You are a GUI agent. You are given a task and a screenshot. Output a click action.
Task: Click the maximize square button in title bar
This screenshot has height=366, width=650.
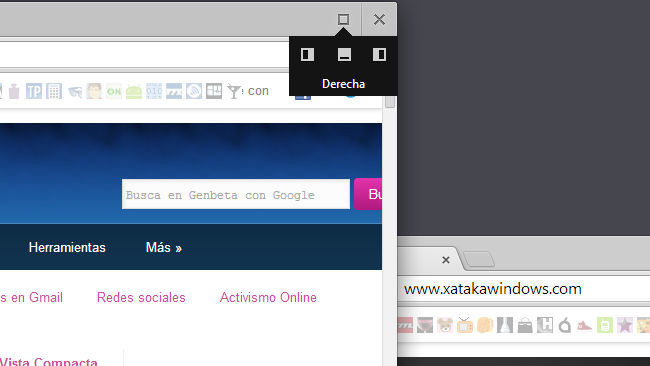tap(343, 19)
